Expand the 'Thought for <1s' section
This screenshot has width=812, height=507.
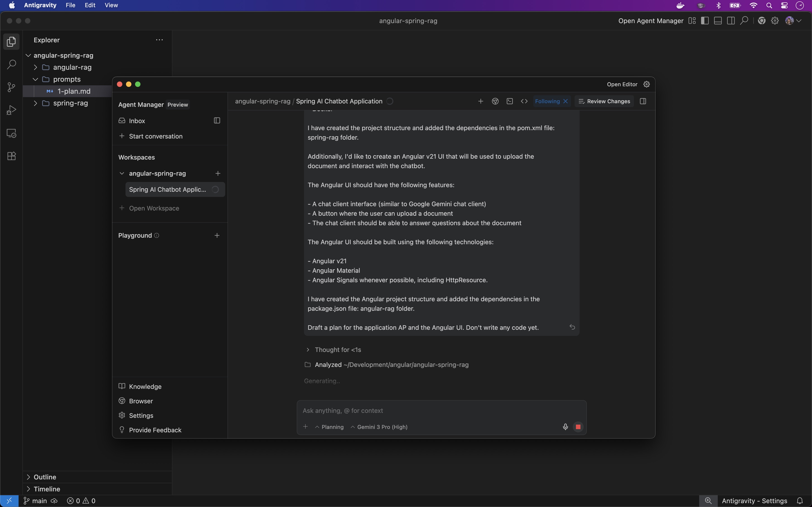[x=337, y=350]
